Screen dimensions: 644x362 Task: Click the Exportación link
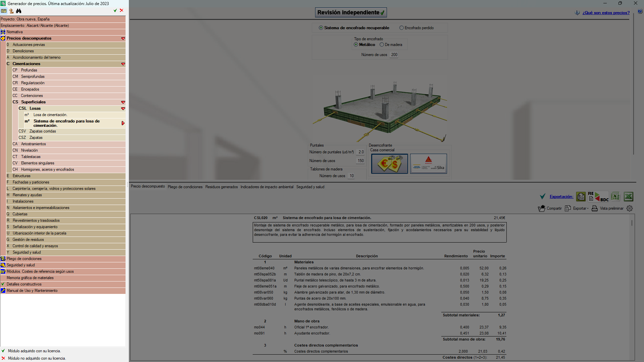[x=561, y=197]
